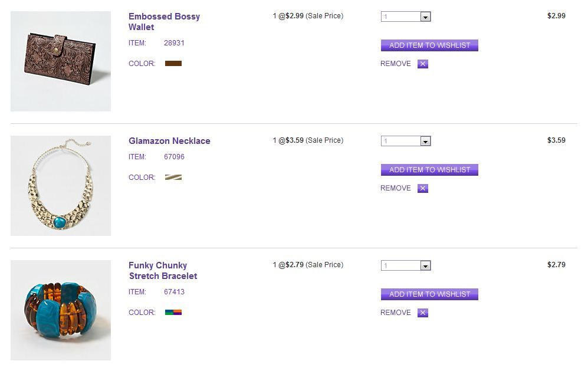
Task: Open the Embossed Bossy Wallet product link
Action: point(164,22)
